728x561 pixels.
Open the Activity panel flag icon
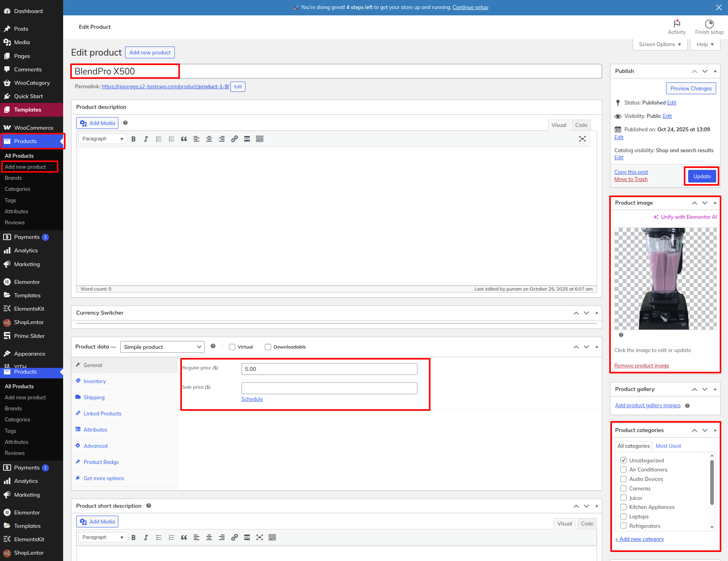677,24
